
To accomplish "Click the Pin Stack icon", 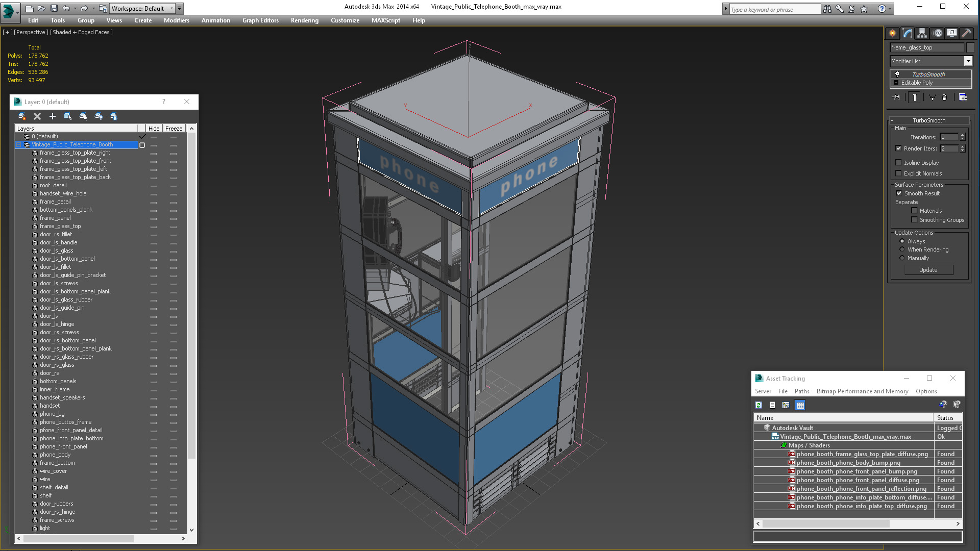I will click(897, 97).
